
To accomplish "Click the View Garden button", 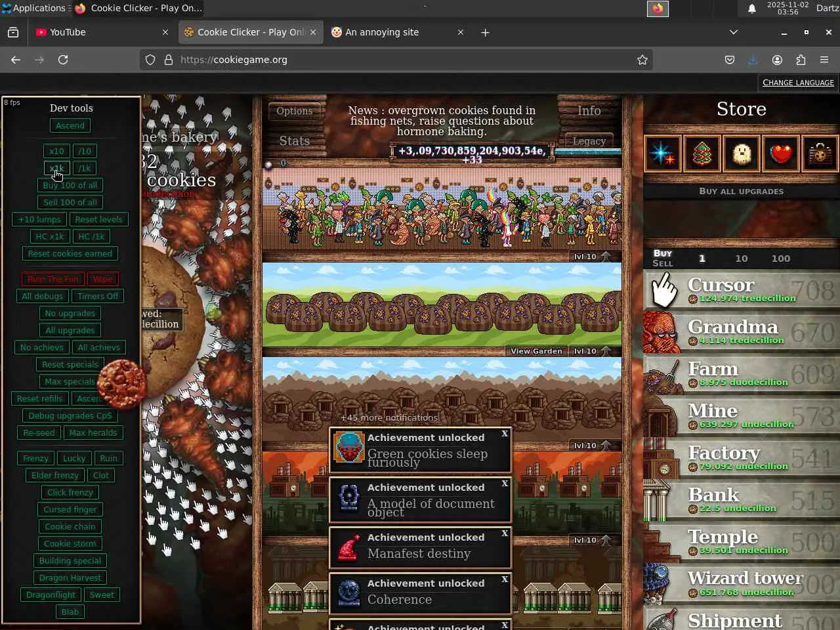I will [x=537, y=351].
